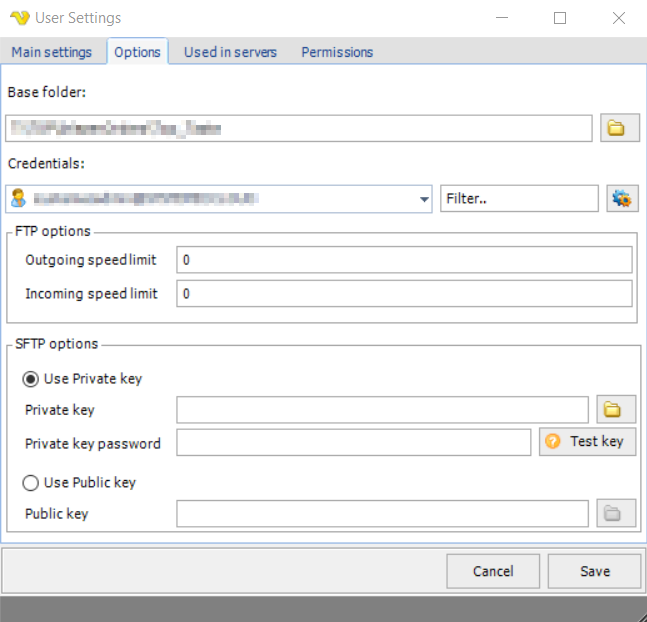Focus the Outgoing speed limit field
The image size is (647, 622).
tap(403, 260)
